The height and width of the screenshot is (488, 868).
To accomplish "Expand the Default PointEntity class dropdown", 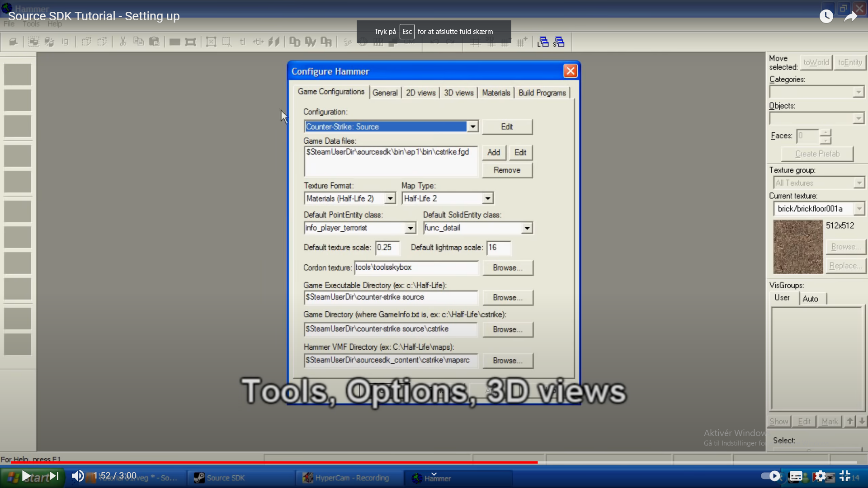I will click(x=410, y=228).
